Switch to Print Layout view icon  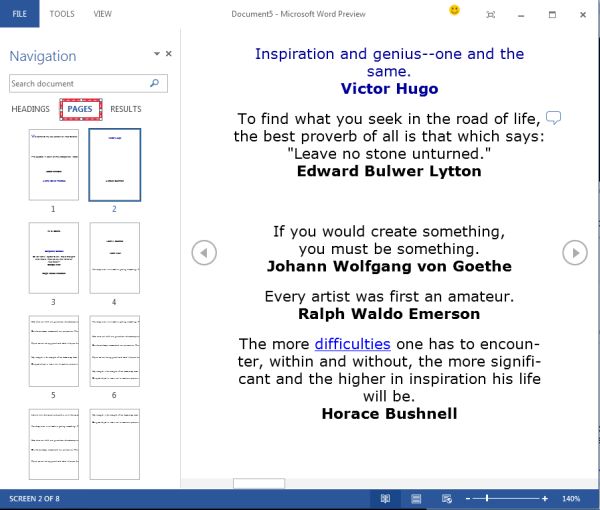pyautogui.click(x=416, y=499)
